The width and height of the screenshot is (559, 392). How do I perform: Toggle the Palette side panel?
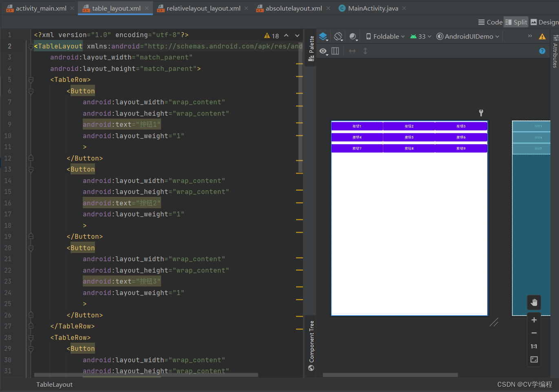(311, 48)
